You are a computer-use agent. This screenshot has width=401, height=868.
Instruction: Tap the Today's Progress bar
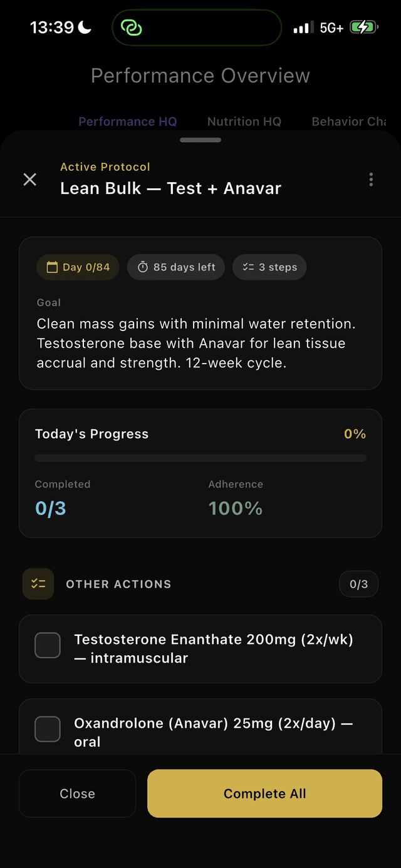coord(200,457)
